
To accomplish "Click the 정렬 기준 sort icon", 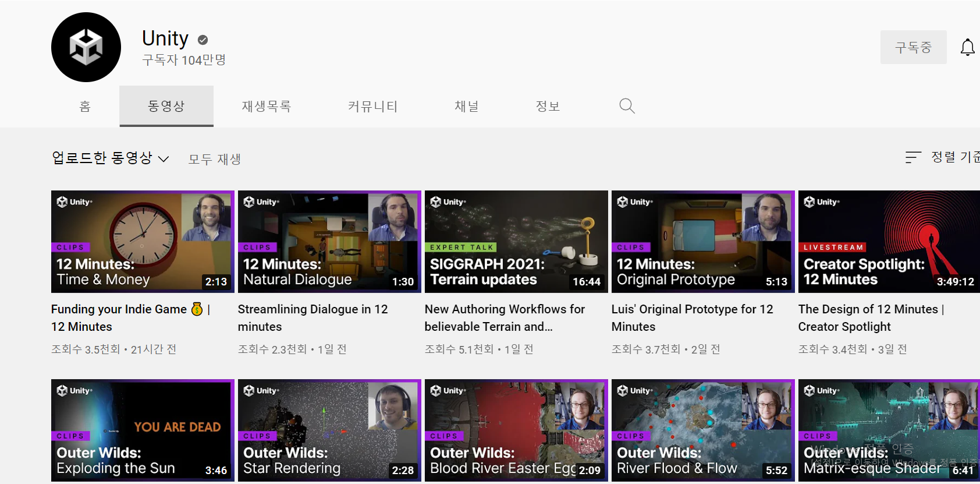I will pos(913,157).
